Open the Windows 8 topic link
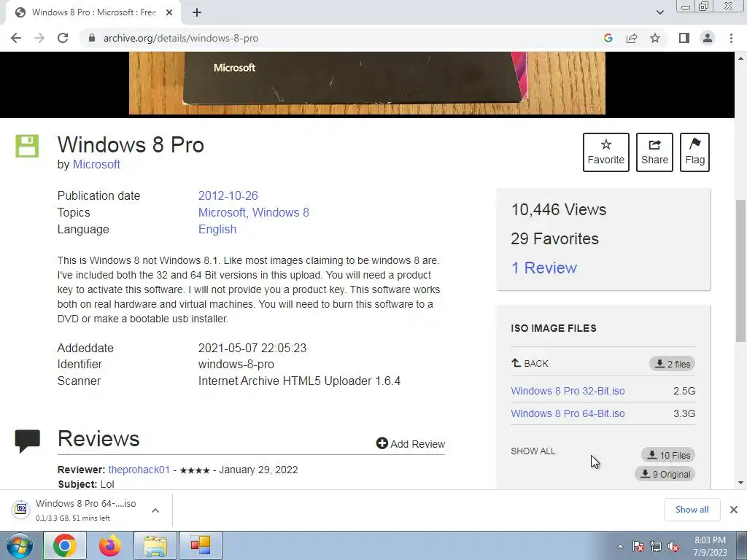This screenshot has height=560, width=747. tap(281, 212)
